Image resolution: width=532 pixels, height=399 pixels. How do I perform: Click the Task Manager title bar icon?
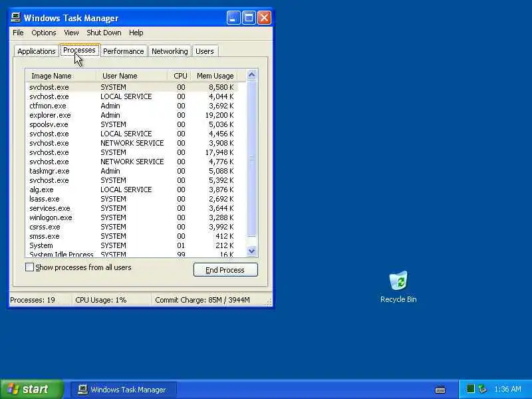click(x=15, y=17)
